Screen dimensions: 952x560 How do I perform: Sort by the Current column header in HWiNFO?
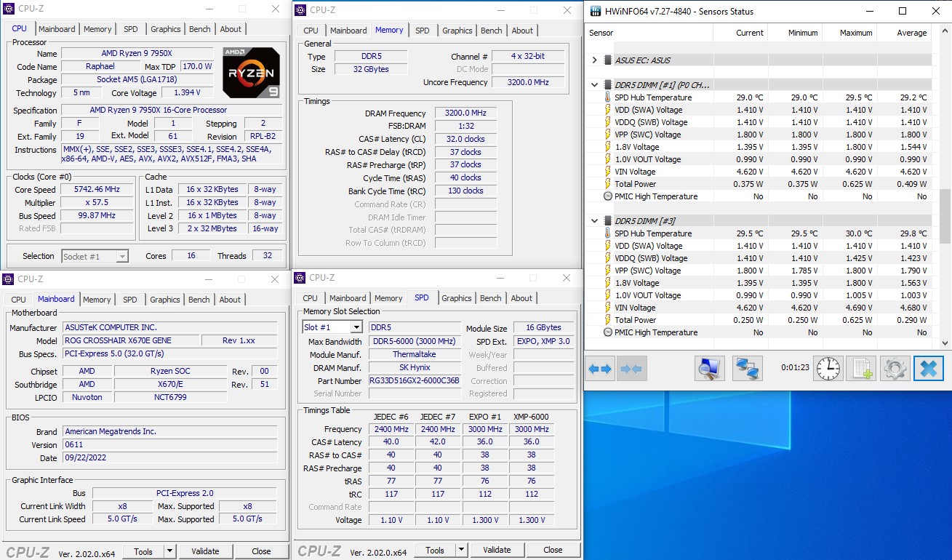click(x=740, y=33)
